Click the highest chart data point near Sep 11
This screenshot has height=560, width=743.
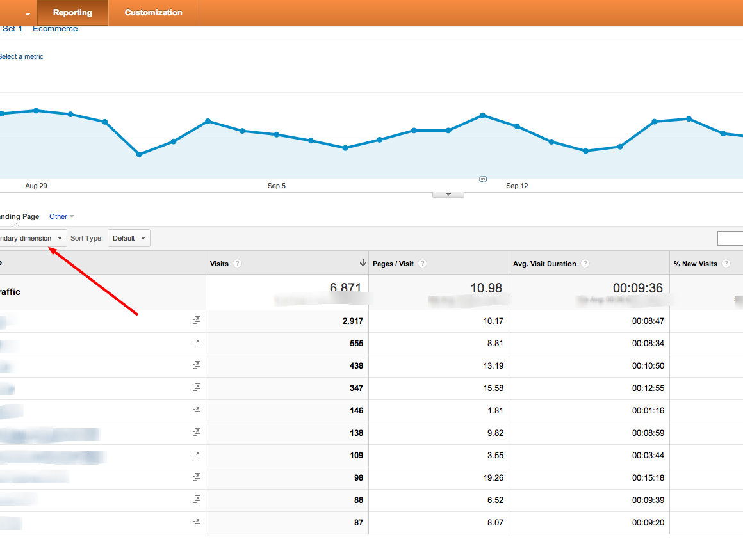coord(482,115)
